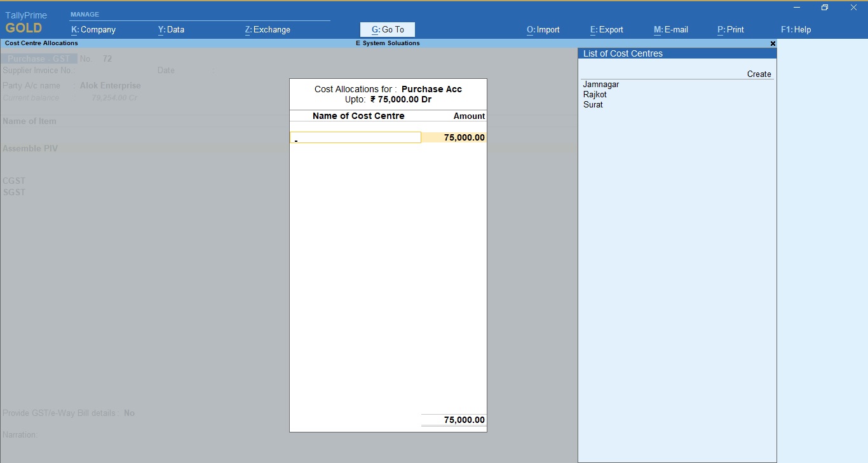Restore down the TallyPrime window
This screenshot has width=868, height=463.
pos(825,8)
